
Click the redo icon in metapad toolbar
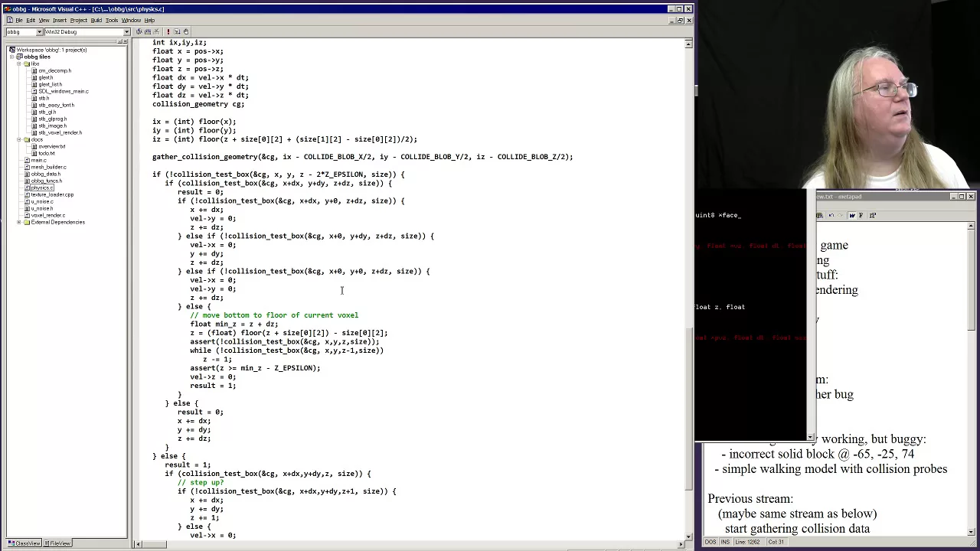pyautogui.click(x=841, y=215)
